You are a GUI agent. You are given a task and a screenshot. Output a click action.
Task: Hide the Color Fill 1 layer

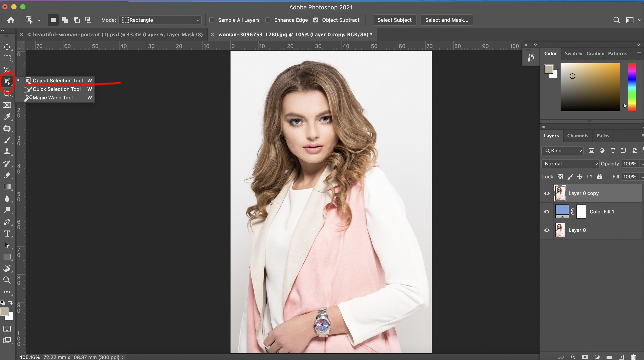547,212
